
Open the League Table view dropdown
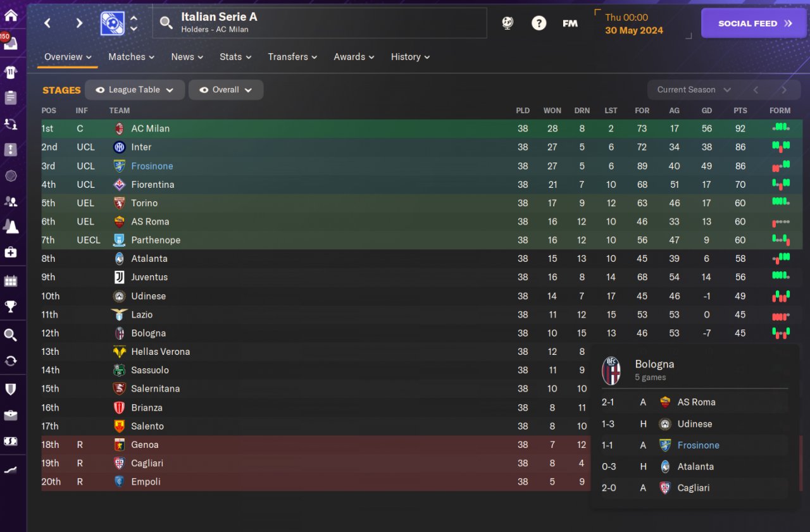point(135,90)
